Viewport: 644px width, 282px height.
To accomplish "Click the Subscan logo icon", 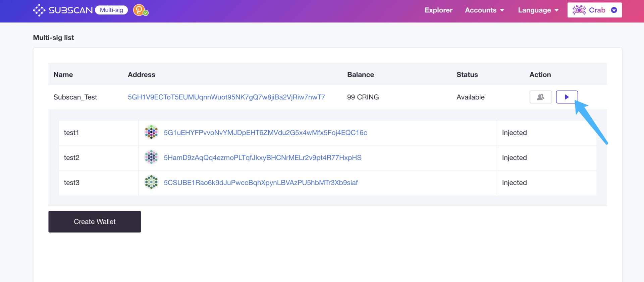I will [39, 10].
